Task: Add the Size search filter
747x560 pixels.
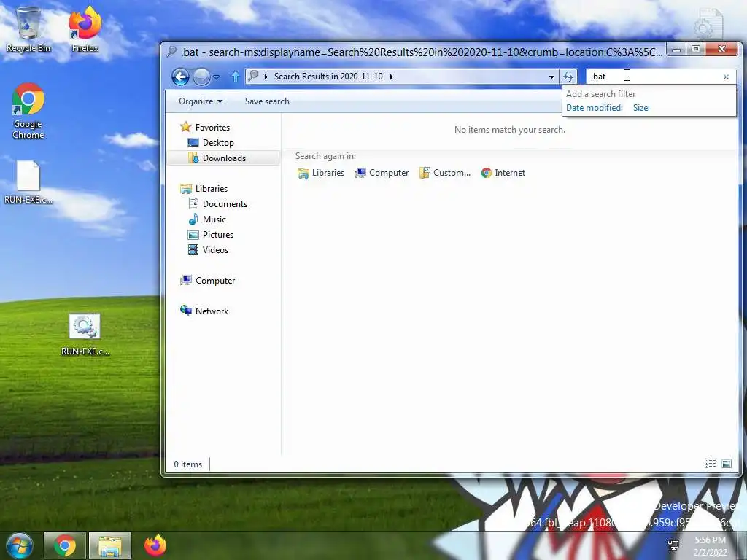Action: (641, 108)
